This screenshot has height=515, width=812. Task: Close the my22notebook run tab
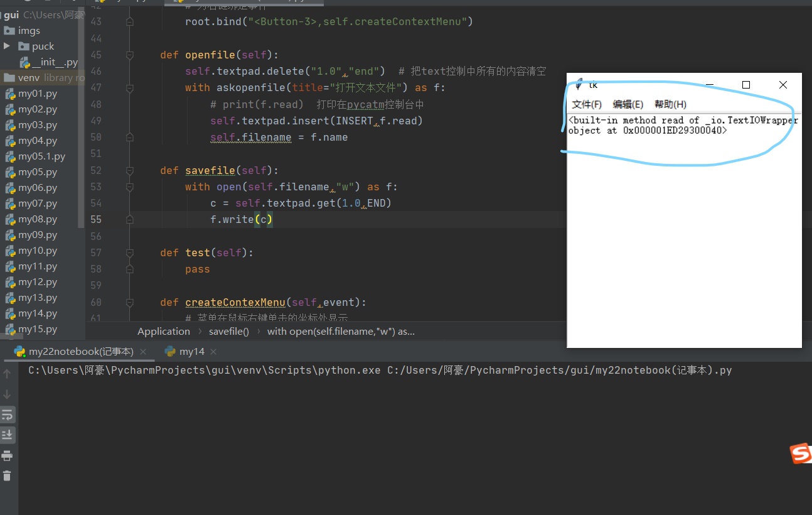tap(143, 352)
